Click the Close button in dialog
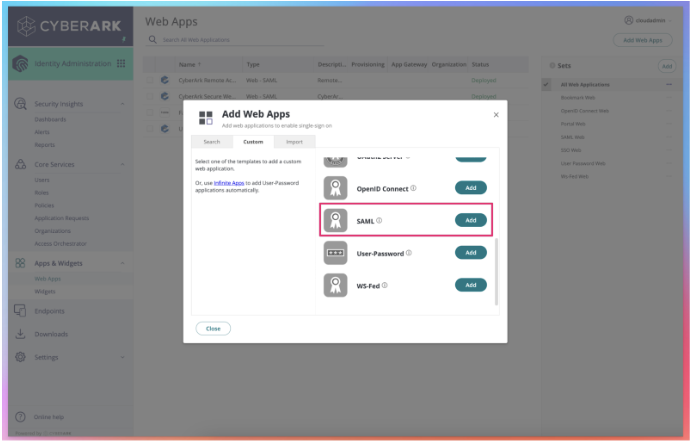This screenshot has height=444, width=692. (x=213, y=328)
